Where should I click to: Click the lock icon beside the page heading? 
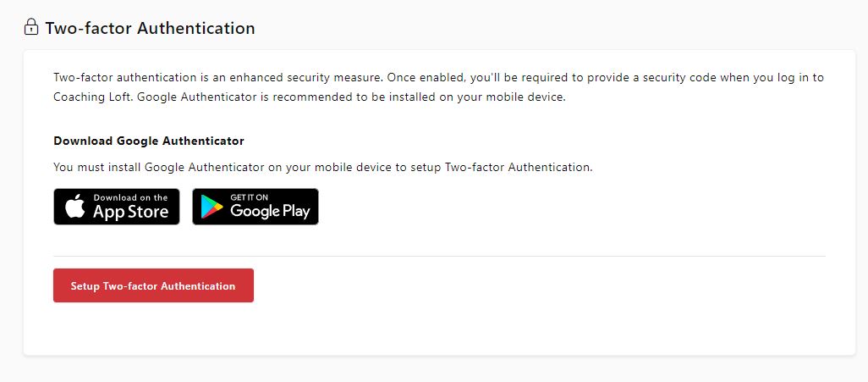(x=31, y=27)
